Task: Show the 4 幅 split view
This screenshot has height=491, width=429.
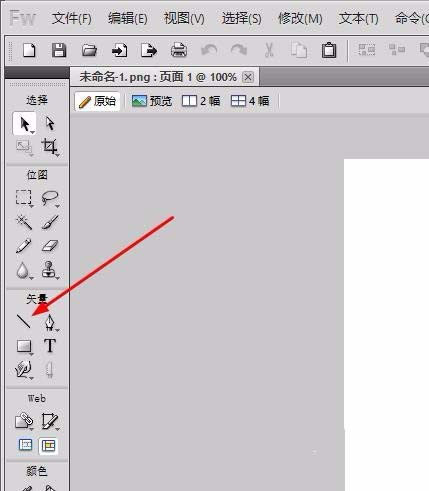Action: [250, 101]
